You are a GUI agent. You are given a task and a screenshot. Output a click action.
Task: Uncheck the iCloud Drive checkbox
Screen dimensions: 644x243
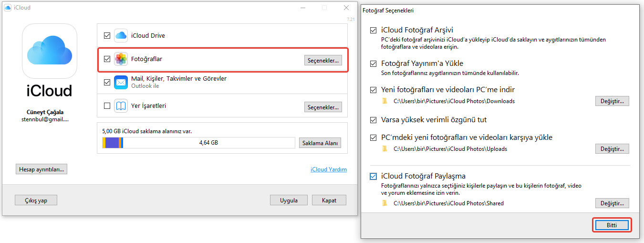[x=107, y=35]
